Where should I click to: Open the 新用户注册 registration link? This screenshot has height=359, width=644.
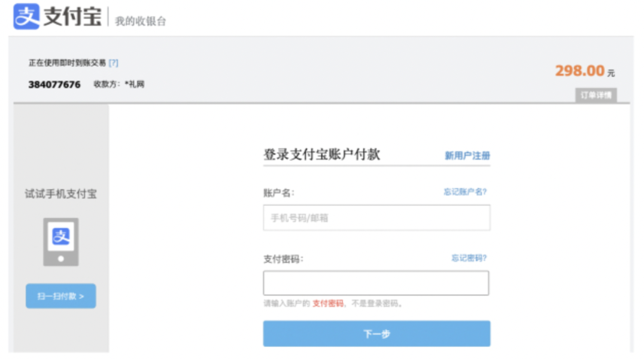[467, 156]
